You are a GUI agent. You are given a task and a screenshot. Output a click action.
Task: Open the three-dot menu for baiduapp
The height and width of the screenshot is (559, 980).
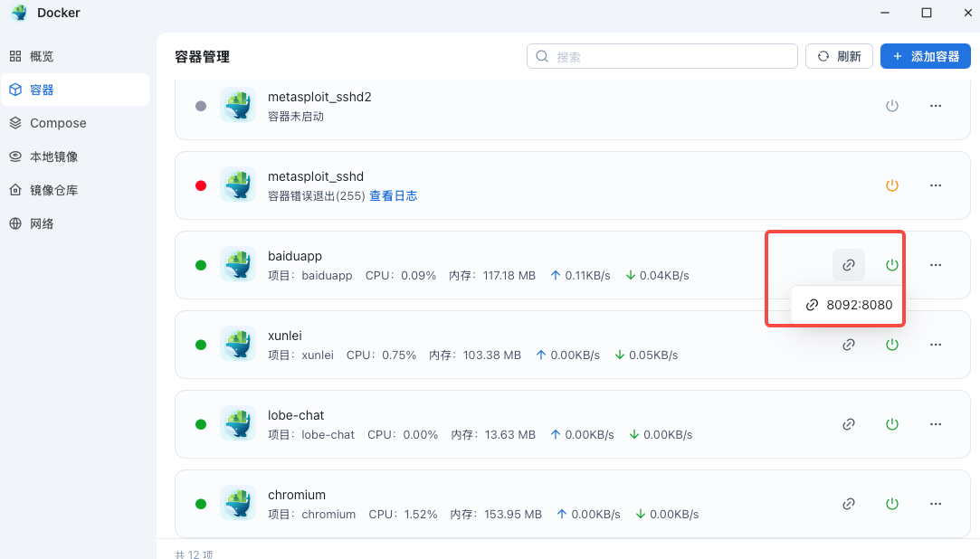pyautogui.click(x=935, y=265)
